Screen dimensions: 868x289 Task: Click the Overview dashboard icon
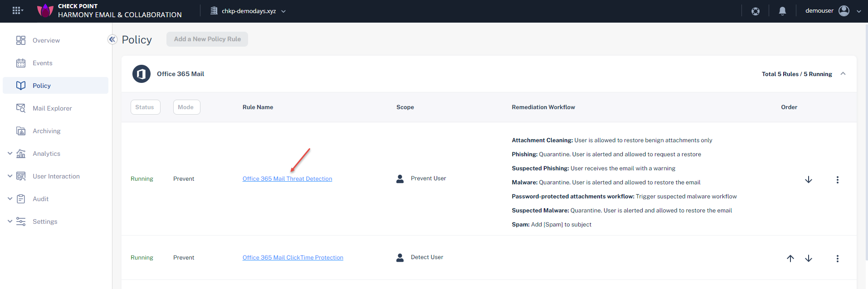[21, 40]
